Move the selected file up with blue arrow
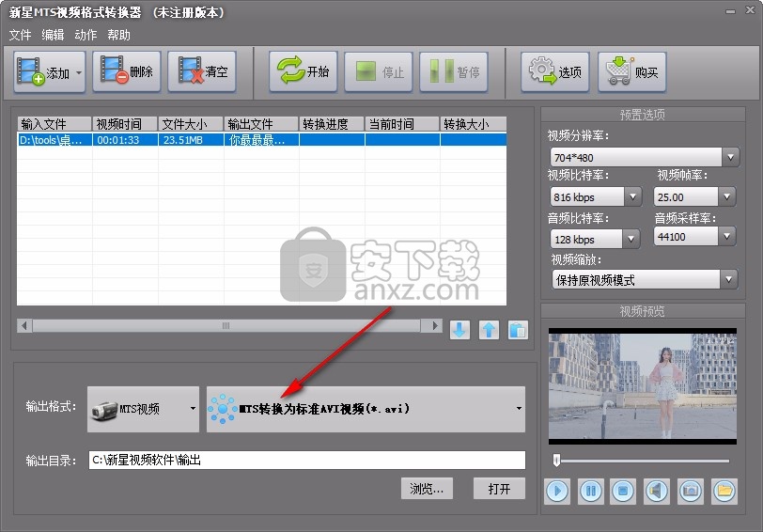The height and width of the screenshot is (532, 763). pos(489,330)
